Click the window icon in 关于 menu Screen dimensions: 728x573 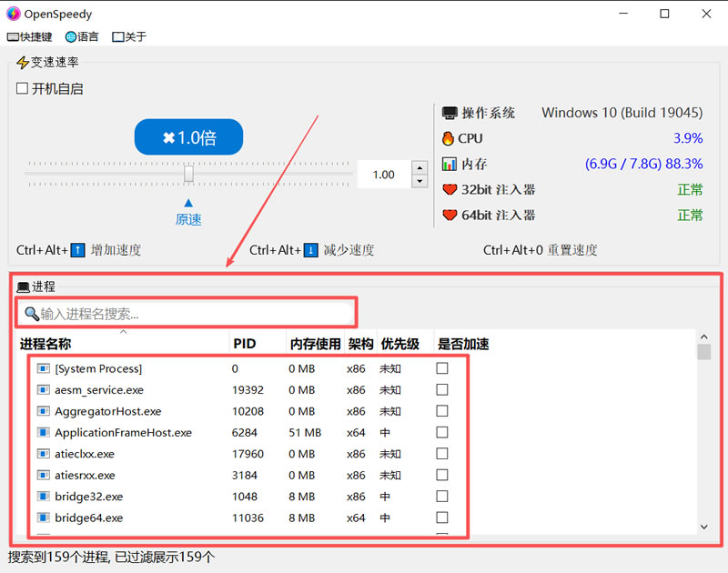(x=118, y=37)
